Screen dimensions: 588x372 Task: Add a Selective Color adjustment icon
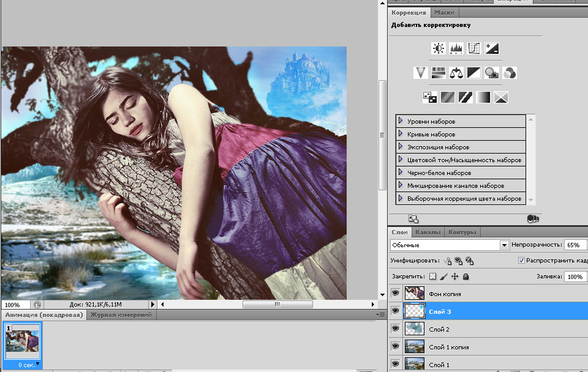(x=501, y=97)
